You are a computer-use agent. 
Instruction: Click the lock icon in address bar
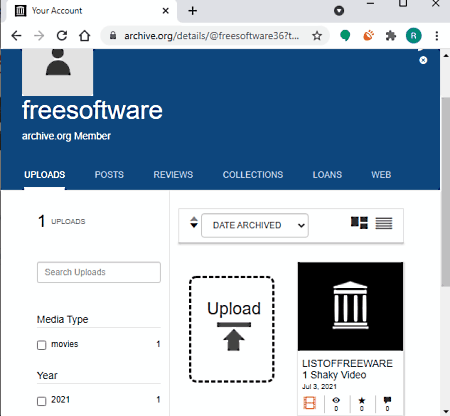pos(113,35)
